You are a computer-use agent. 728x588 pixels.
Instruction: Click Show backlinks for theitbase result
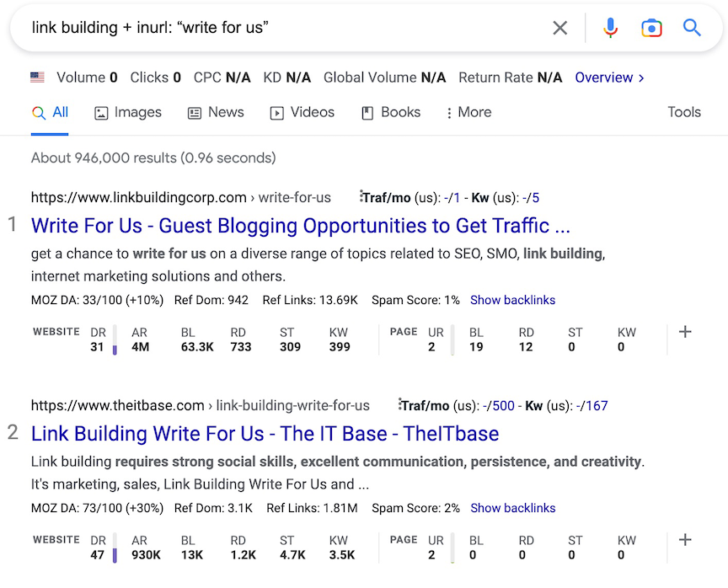(512, 508)
